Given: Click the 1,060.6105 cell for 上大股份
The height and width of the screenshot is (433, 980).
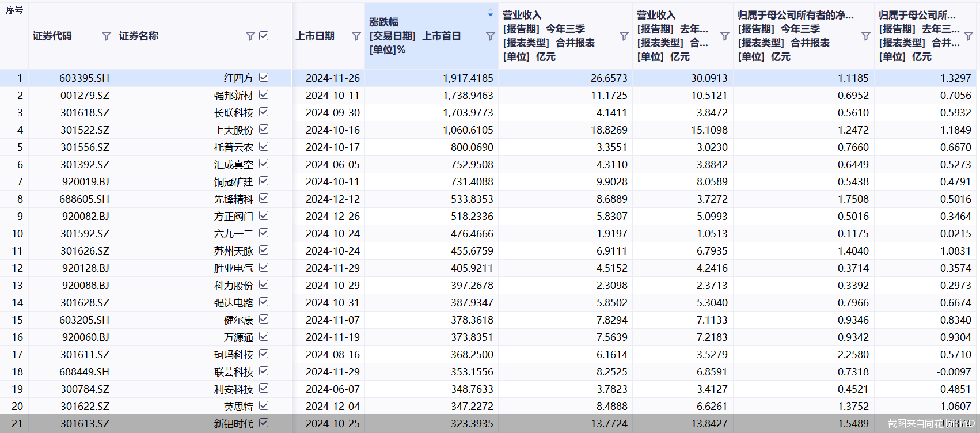Looking at the screenshot, I should click(x=468, y=130).
